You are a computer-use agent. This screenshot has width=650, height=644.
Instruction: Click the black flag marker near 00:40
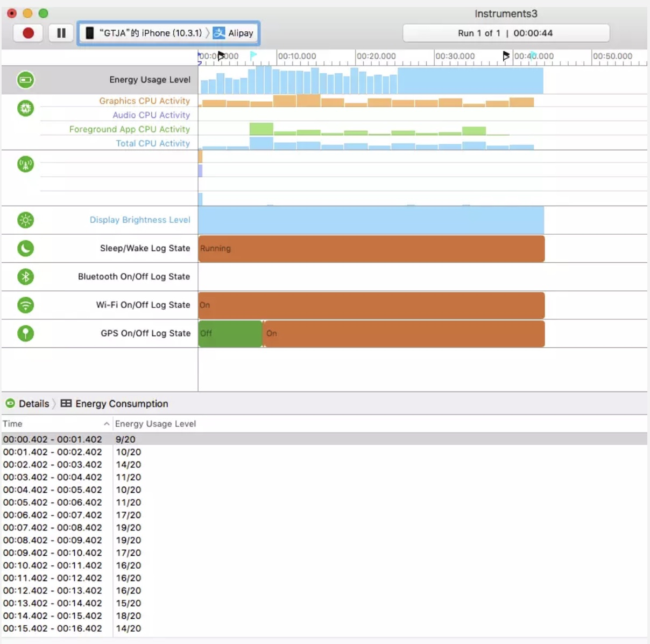506,55
